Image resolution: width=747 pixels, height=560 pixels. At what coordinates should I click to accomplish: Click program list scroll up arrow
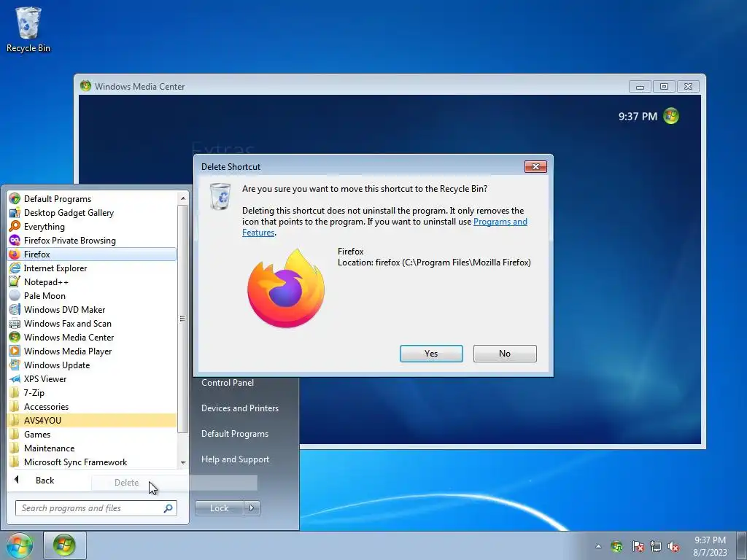(183, 198)
